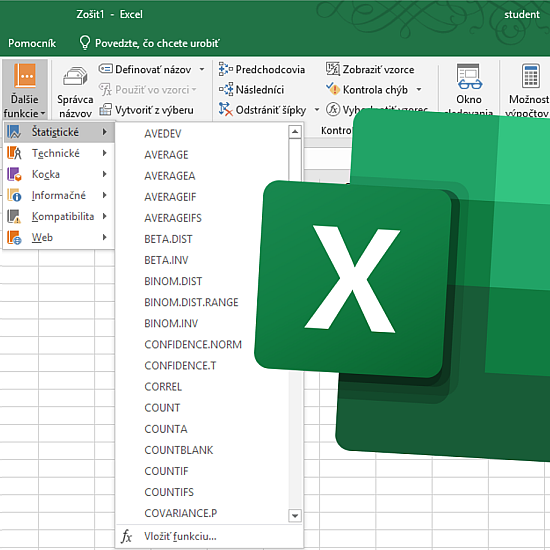The width and height of the screenshot is (550, 550).
Task: Expand the Web submenu arrow
Action: click(105, 237)
